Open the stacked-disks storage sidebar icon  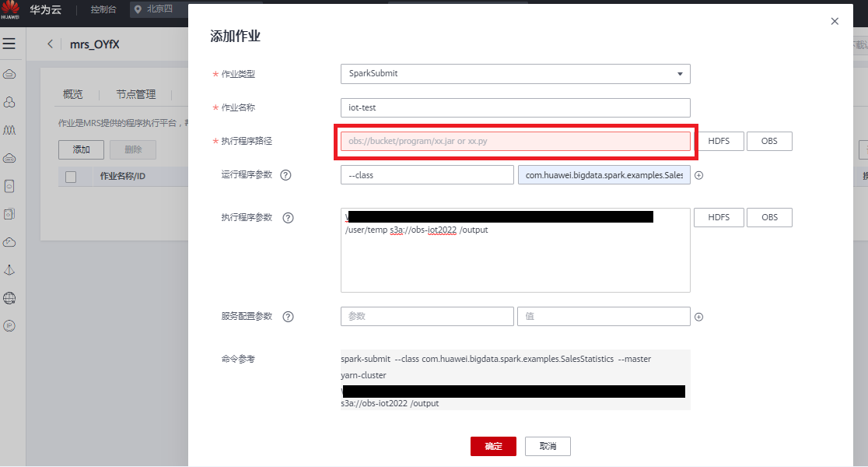click(9, 214)
